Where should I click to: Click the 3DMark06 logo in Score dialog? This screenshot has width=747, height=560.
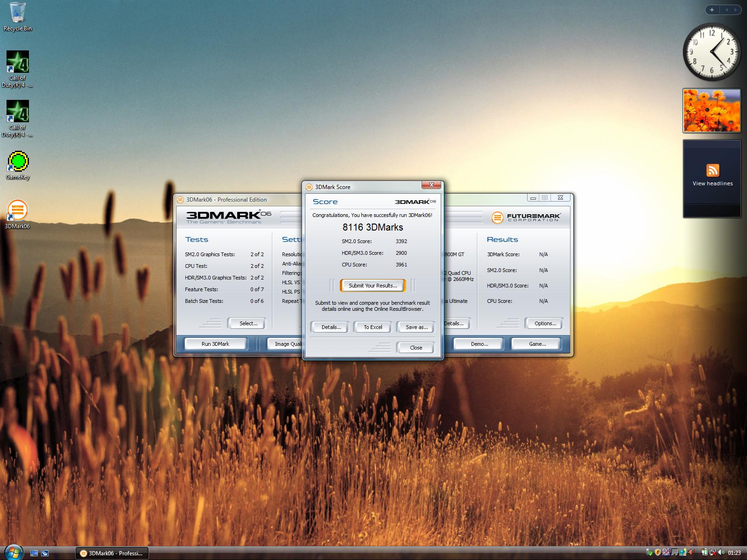point(415,202)
